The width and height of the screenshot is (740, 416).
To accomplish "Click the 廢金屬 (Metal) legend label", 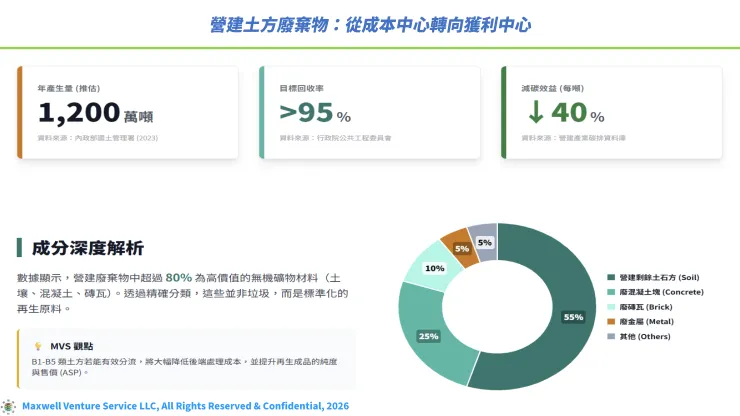I will pyautogui.click(x=647, y=322).
